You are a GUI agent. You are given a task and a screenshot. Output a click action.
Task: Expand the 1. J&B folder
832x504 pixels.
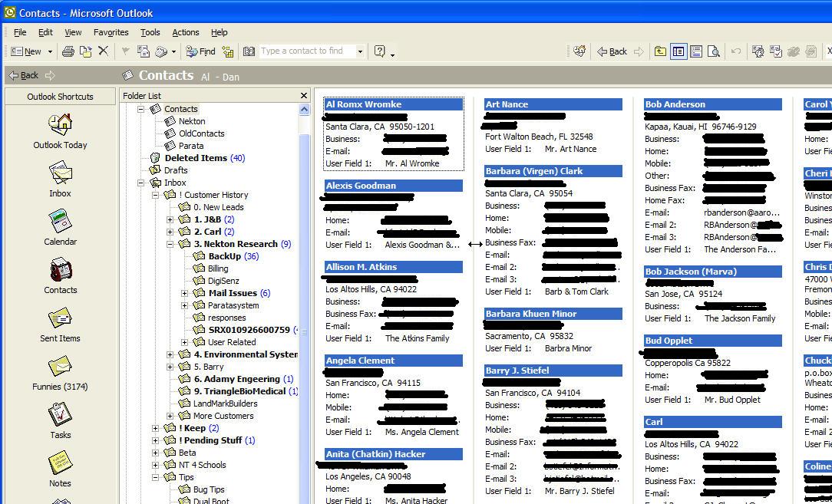click(x=170, y=219)
